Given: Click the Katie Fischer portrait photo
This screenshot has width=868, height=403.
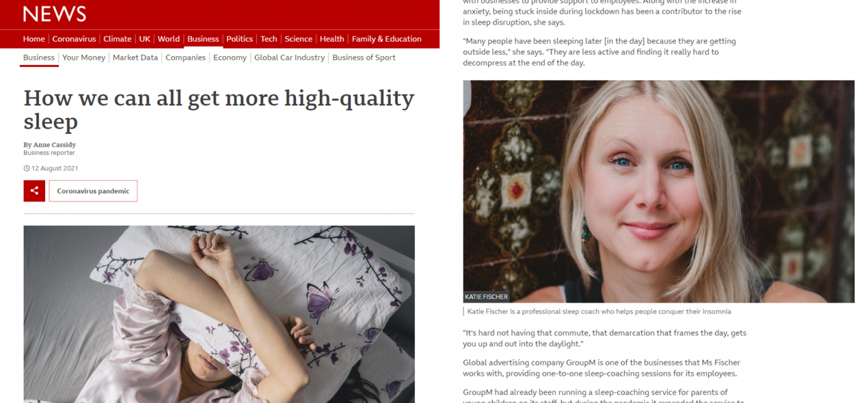Looking at the screenshot, I should point(659,191).
